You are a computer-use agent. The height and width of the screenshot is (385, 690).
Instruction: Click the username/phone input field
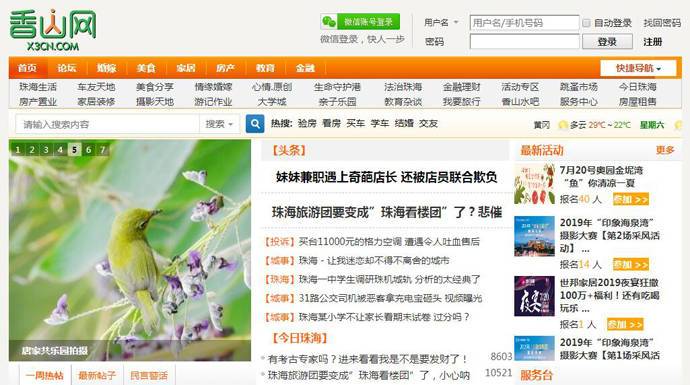tap(524, 22)
